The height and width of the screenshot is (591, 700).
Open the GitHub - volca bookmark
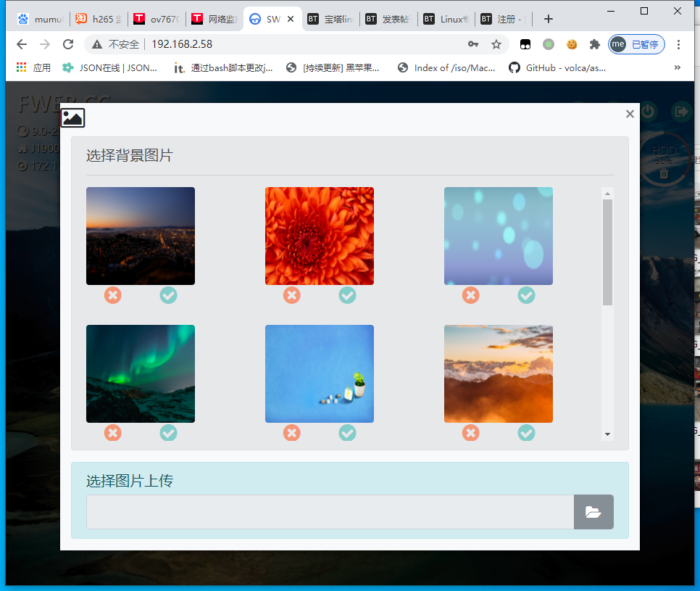click(x=557, y=68)
